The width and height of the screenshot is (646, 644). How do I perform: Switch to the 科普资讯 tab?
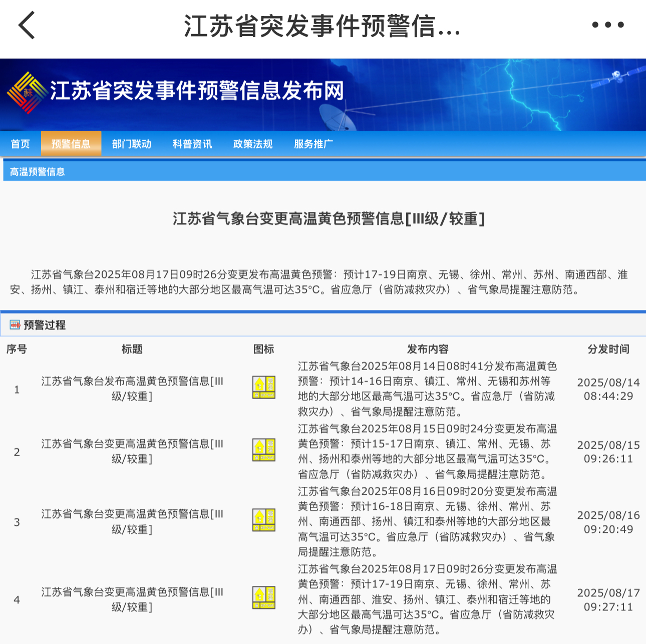point(192,144)
